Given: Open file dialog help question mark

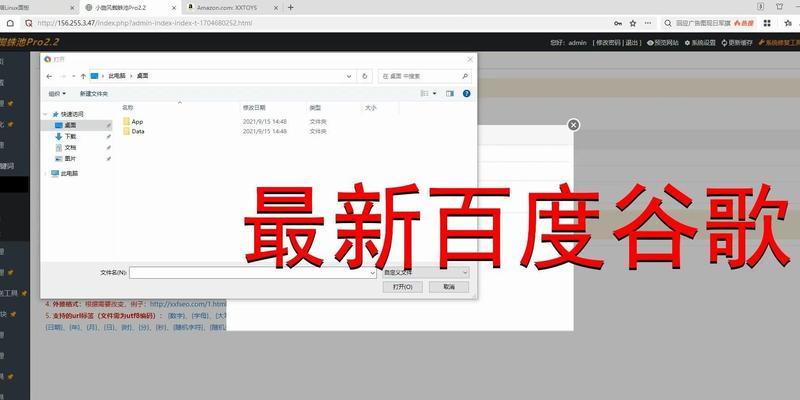Looking at the screenshot, I should [466, 94].
